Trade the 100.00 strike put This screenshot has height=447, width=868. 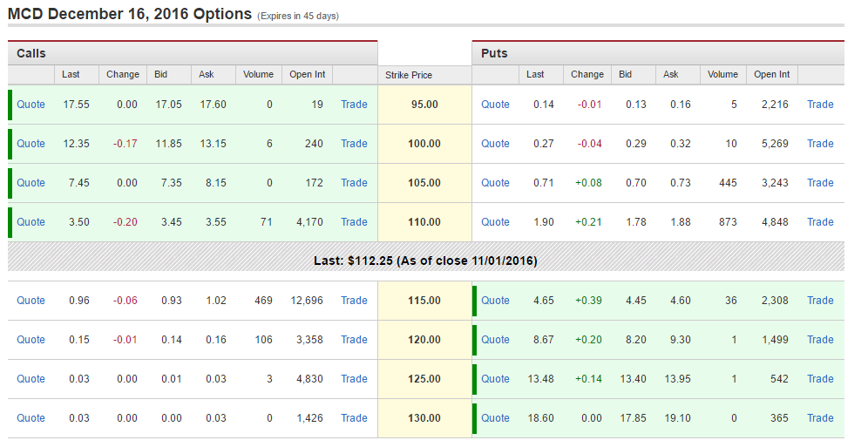(820, 144)
